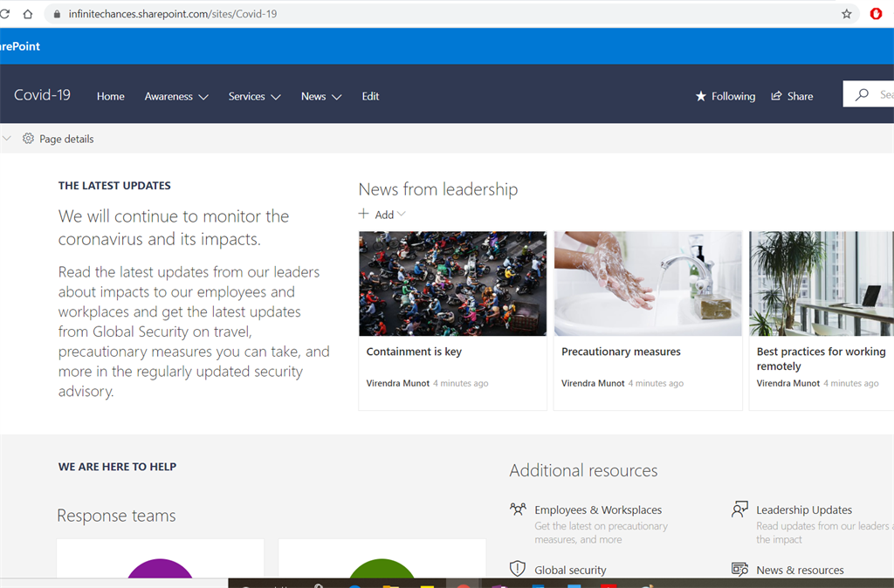Open the motorbike traffic news thumbnail
Viewport: 894px width, 588px height.
coord(453,284)
